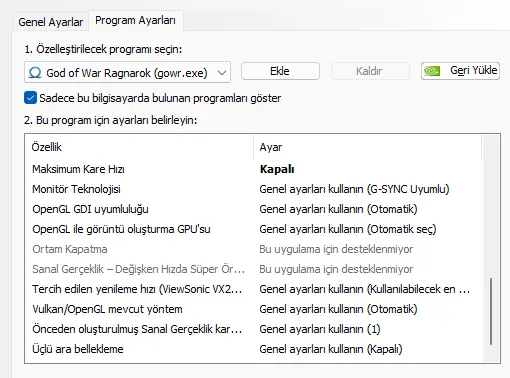This screenshot has width=510, height=378.
Task: Open Vulkan/OpenGL mevcut yöntem setting value
Action: [x=338, y=309]
